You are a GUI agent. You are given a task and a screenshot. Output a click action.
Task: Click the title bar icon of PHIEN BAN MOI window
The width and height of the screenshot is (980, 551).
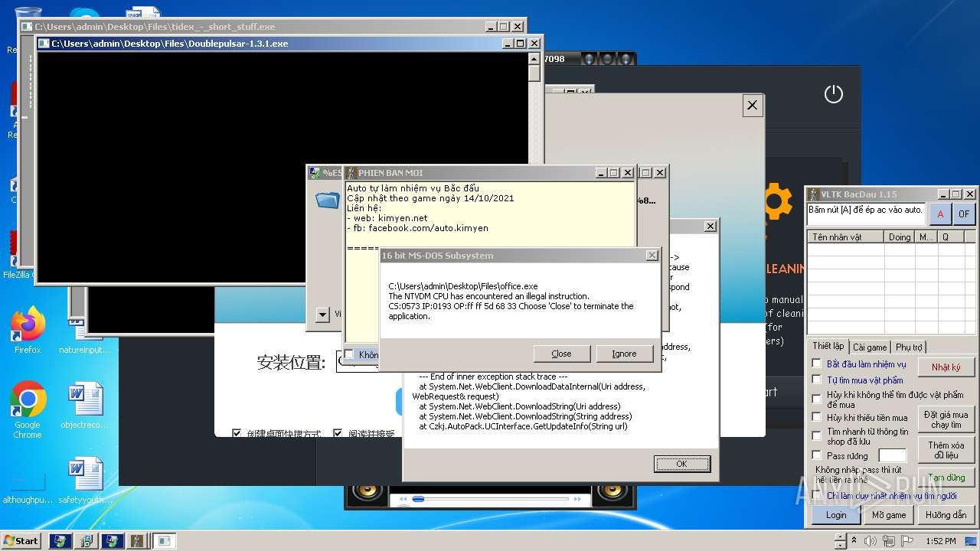[x=351, y=173]
